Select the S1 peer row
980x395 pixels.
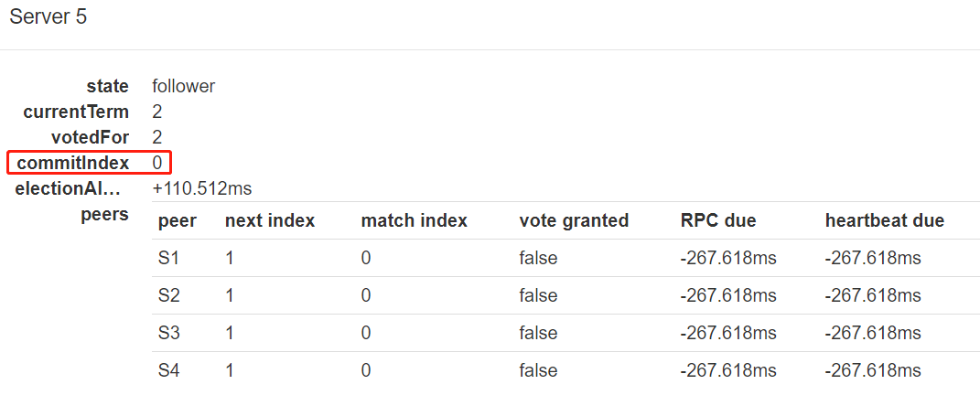point(565,258)
